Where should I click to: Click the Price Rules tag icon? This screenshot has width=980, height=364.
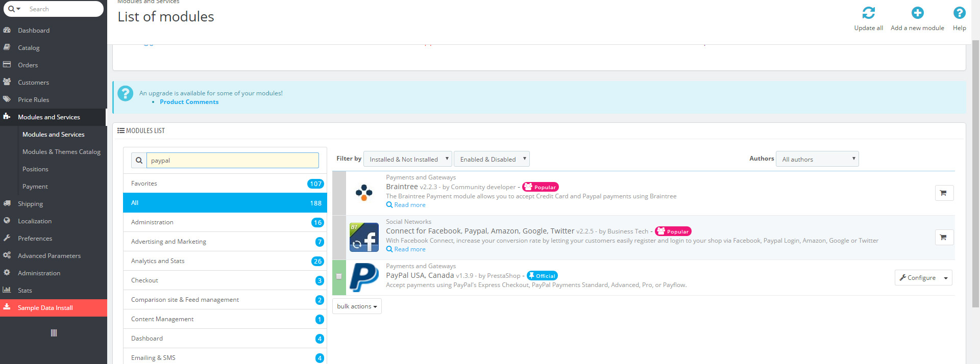[x=7, y=99]
